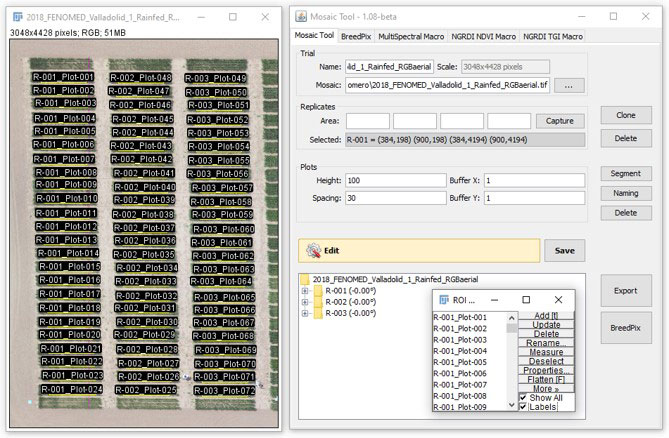669x438 pixels.
Task: Click the R-003 folder icon in tree
Action: 318,313
